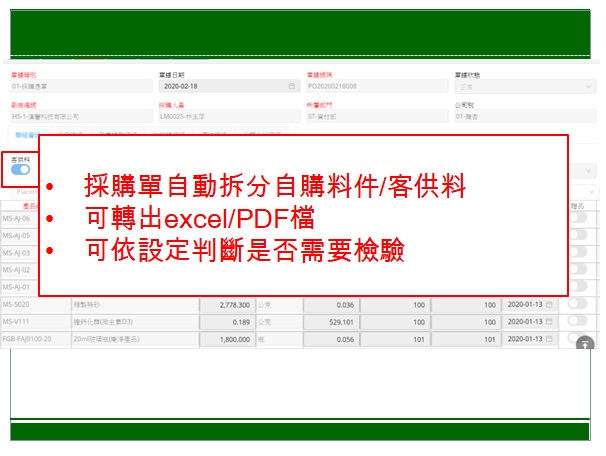Click the 廠商編號 field starting HS-1
606x456 pixels.
click(x=82, y=116)
